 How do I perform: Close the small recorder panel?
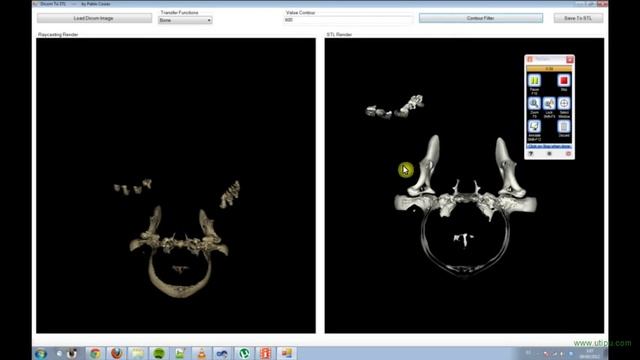tap(570, 60)
